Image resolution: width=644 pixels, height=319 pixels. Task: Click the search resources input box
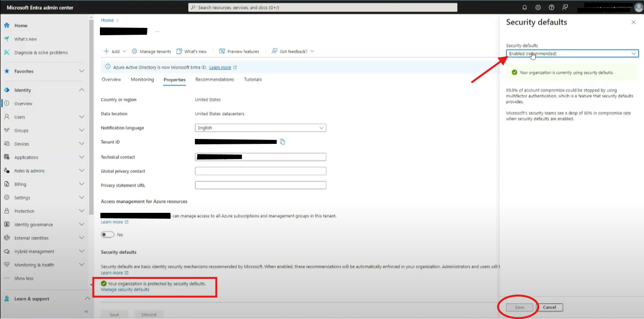point(323,7)
